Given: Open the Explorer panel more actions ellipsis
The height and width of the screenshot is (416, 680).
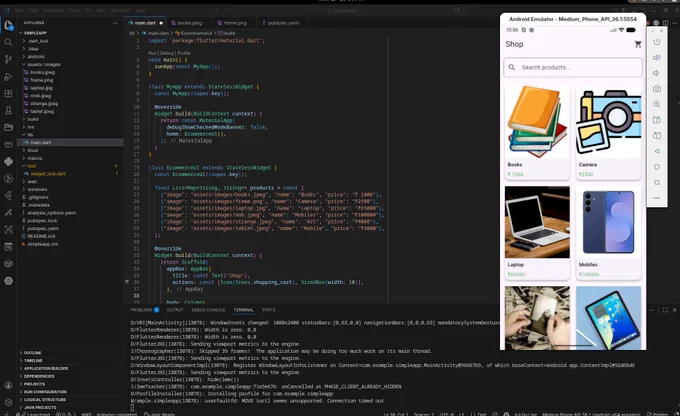Looking at the screenshot, I should coord(115,23).
